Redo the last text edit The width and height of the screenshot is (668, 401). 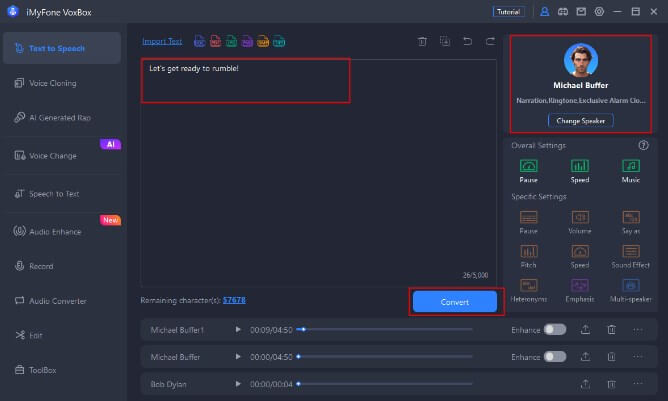[490, 41]
